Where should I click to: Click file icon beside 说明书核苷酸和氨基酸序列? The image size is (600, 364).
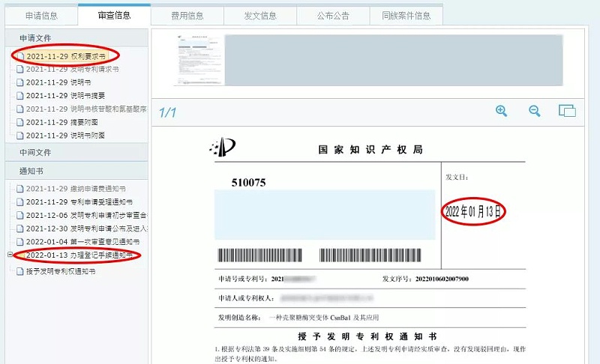(20, 109)
